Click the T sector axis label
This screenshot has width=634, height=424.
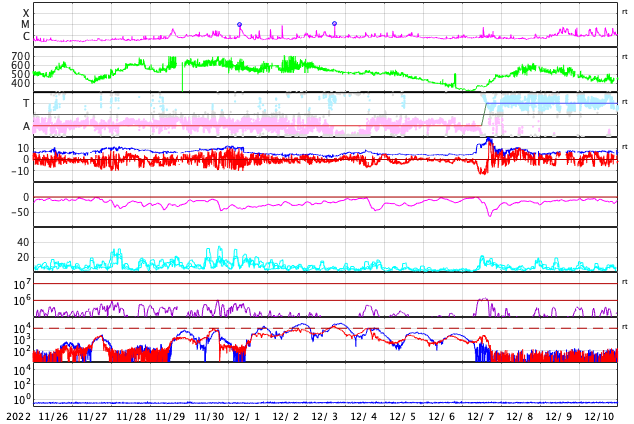[26, 103]
